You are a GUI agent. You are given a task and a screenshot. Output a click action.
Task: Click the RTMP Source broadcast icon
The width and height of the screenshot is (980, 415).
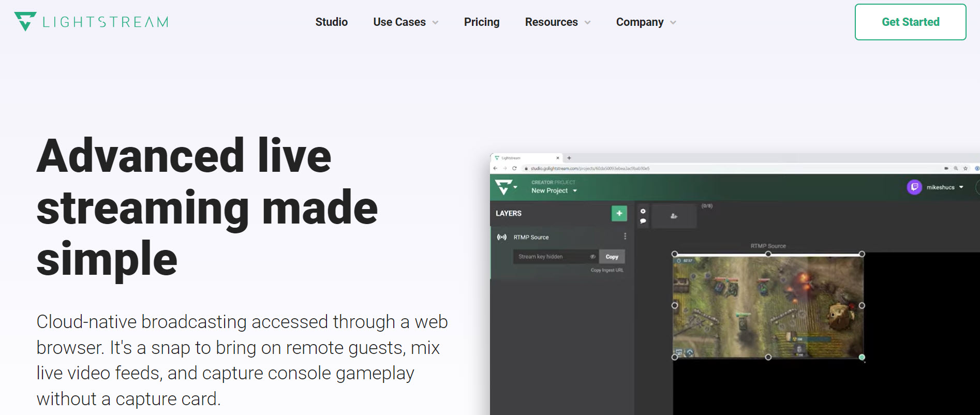click(501, 237)
